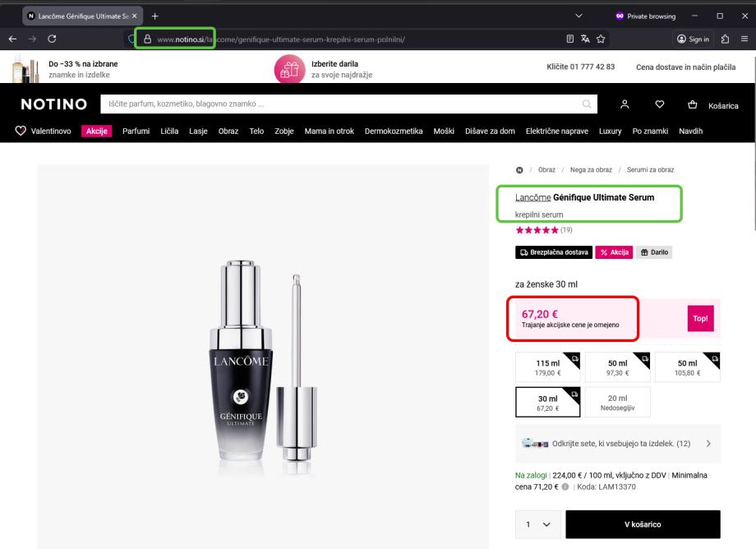This screenshot has width=756, height=549.
Task: Click the translate page icon
Action: pyautogui.click(x=585, y=39)
